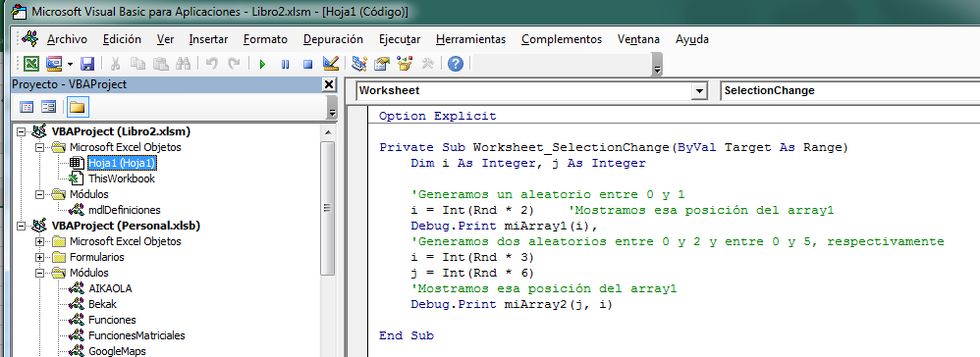980x357 pixels.
Task: Collapse Microsoft Excel Objetos under Libro2.xlsm
Action: (x=39, y=148)
